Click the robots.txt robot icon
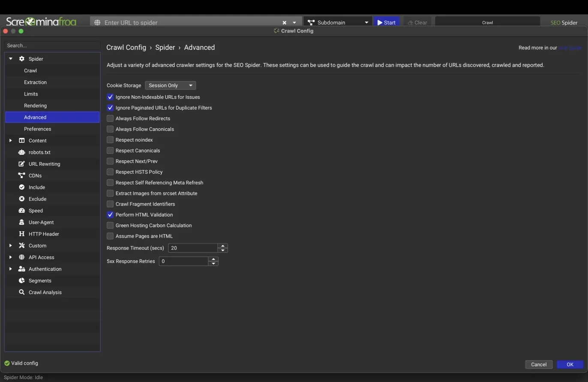Screen dimensions: 588x382 pyautogui.click(x=21, y=152)
